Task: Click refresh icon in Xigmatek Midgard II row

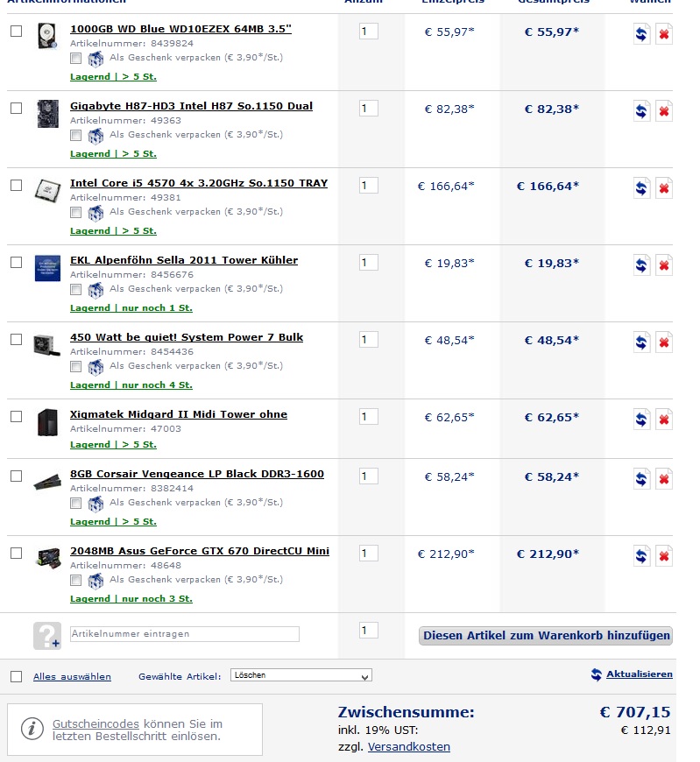Action: coord(641,420)
